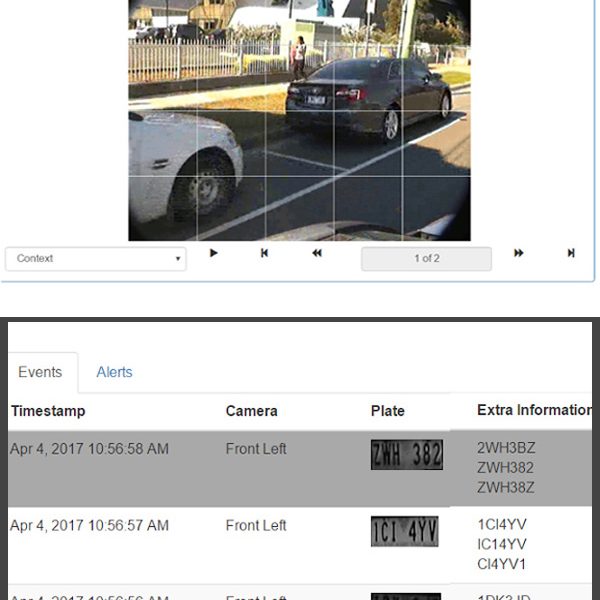Click the '1 of 2' image counter field

point(426,259)
